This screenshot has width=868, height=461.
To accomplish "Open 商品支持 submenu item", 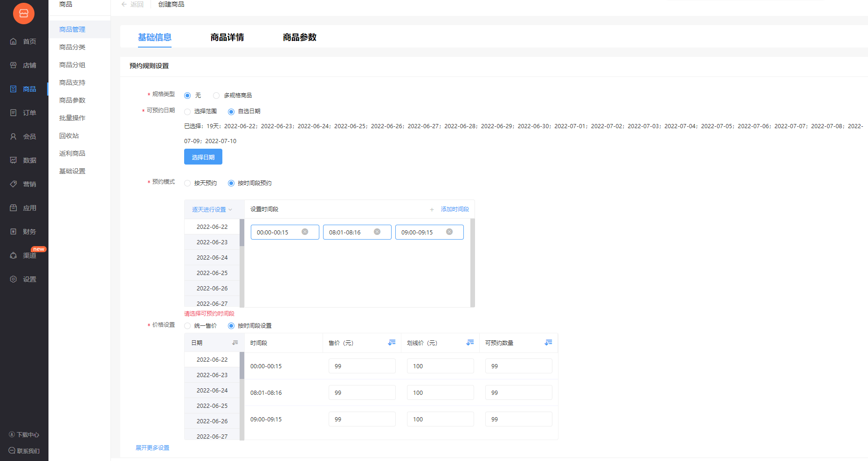I will [x=72, y=83].
